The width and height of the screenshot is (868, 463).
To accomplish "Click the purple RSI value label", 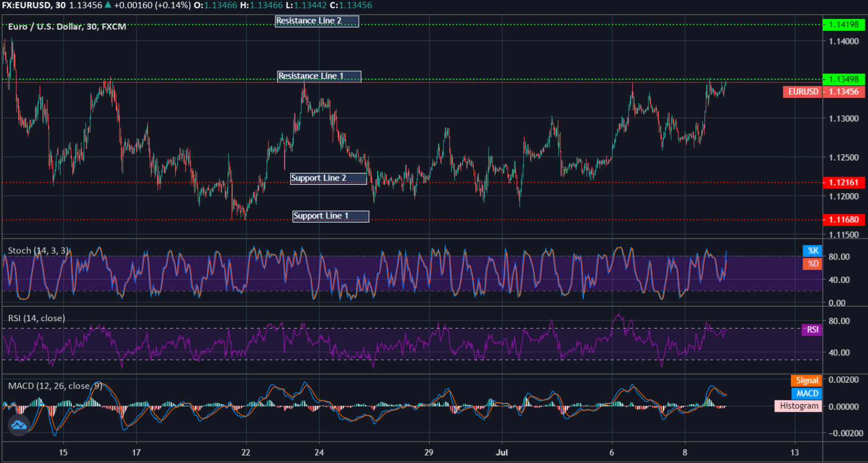I will click(x=812, y=330).
